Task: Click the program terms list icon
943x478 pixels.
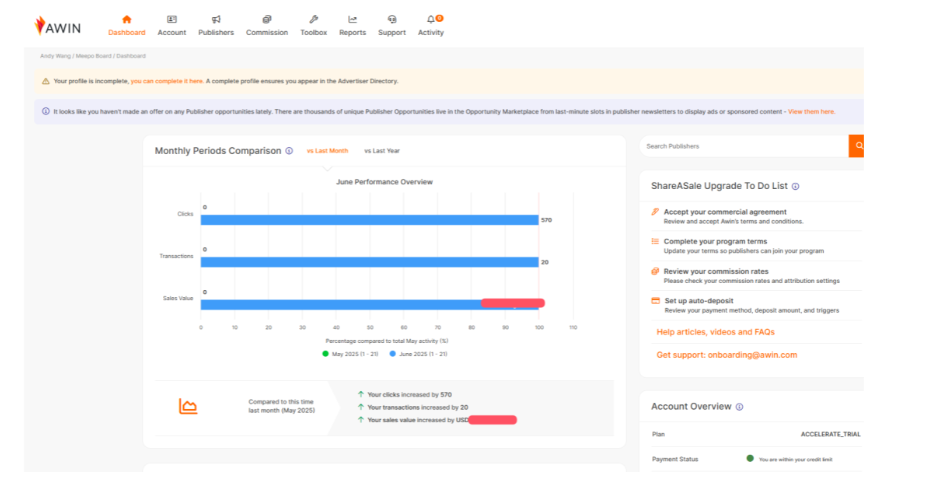Action: click(655, 241)
